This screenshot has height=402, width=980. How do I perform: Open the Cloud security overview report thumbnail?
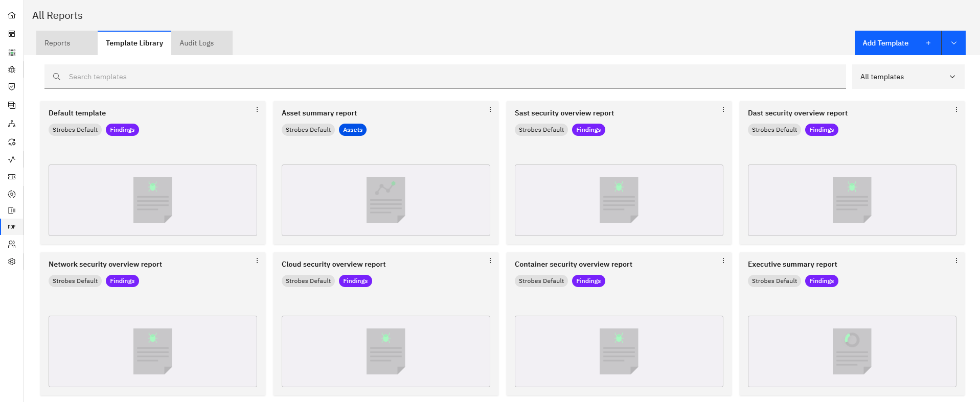(x=386, y=351)
